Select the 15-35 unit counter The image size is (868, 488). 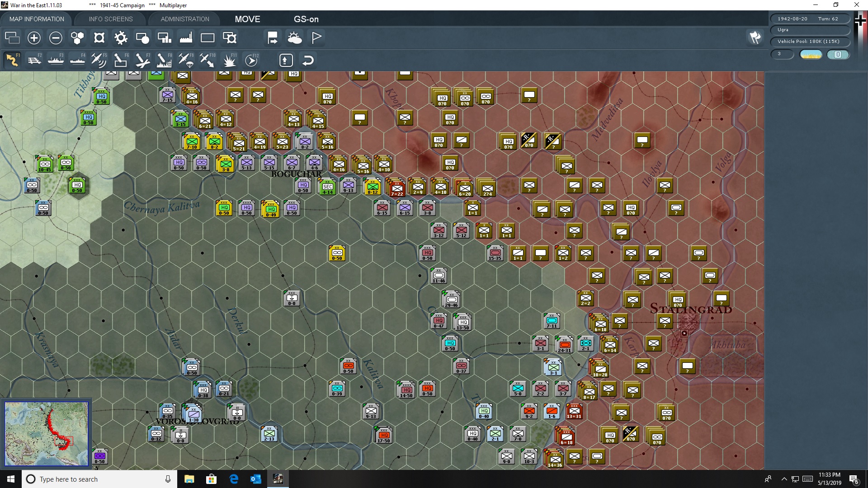[495, 253]
